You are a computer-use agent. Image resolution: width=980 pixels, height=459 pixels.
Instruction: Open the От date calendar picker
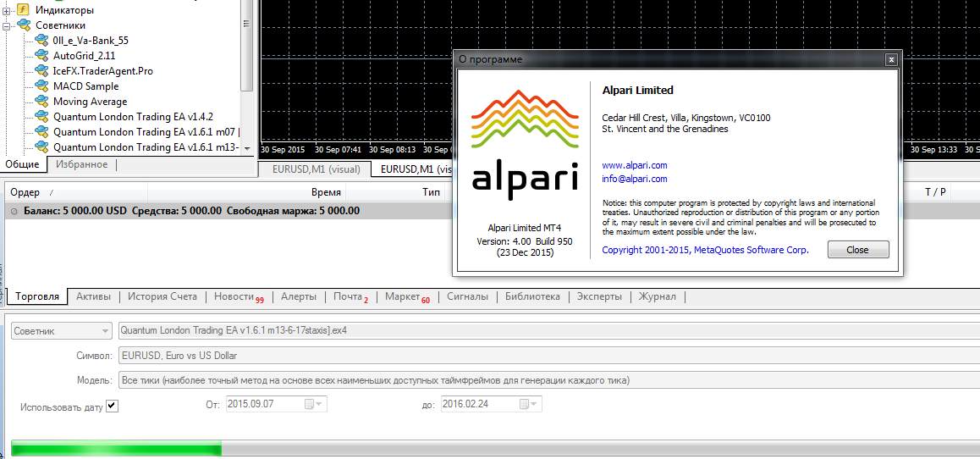point(316,404)
